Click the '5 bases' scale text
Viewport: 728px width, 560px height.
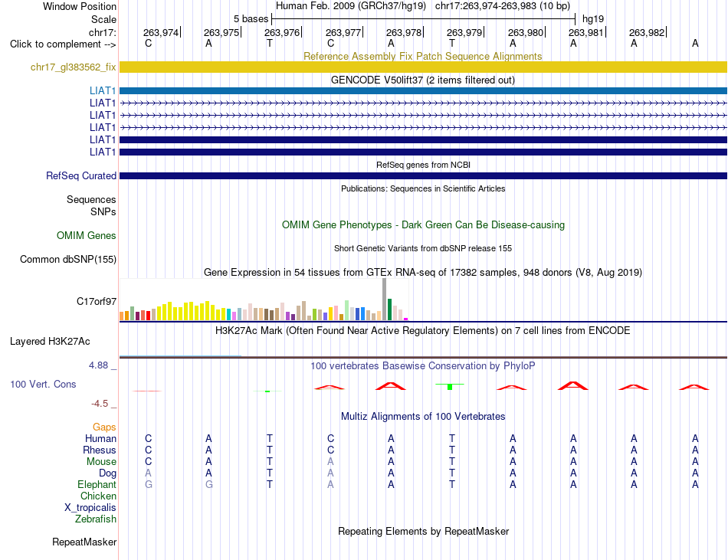coord(251,19)
